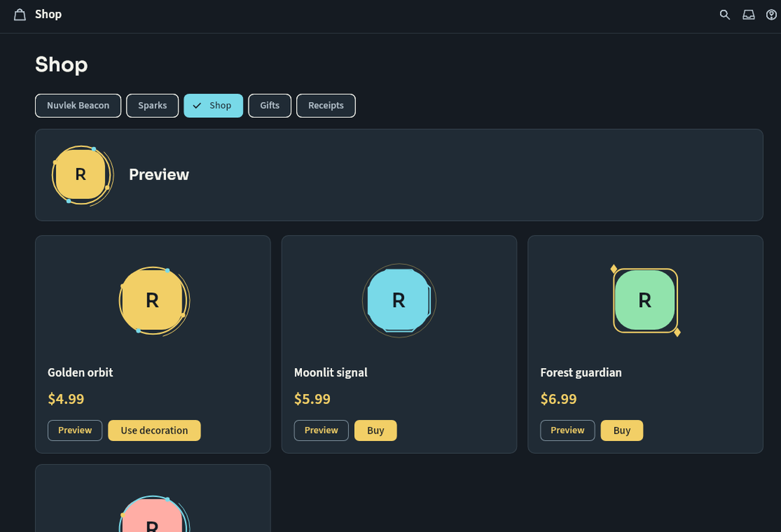
Task: Switch to the Nuvlek Beacon tab
Action: coord(78,105)
